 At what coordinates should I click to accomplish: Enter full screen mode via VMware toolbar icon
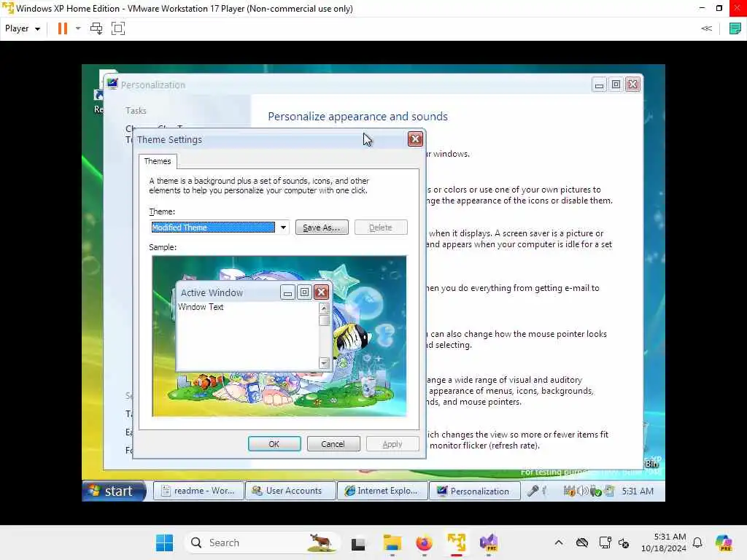click(x=117, y=28)
